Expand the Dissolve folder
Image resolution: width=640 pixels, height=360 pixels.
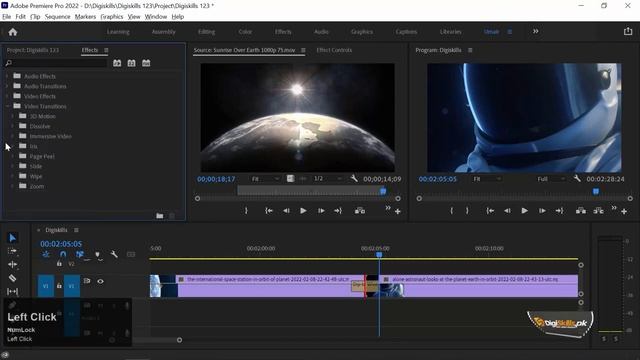point(13,126)
